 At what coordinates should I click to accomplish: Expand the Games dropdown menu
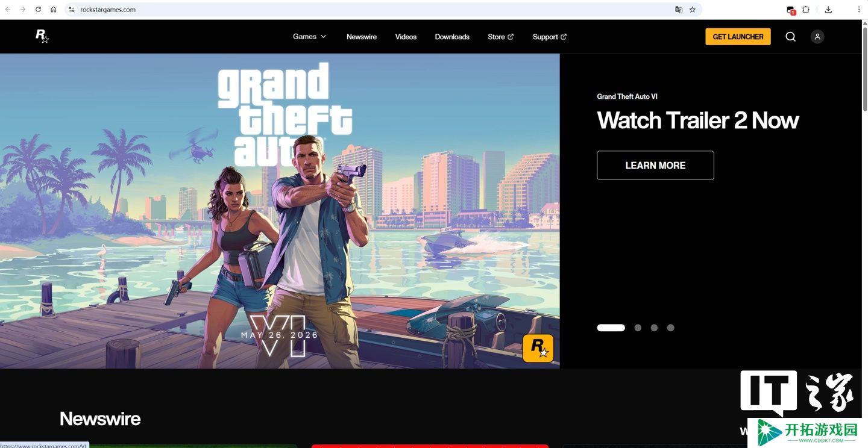click(x=309, y=37)
